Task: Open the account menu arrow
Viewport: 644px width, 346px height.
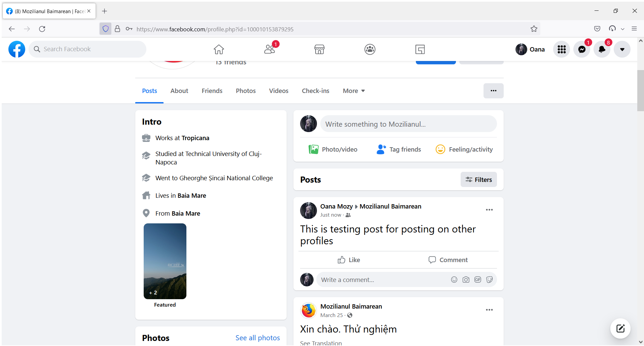Action: pyautogui.click(x=622, y=49)
